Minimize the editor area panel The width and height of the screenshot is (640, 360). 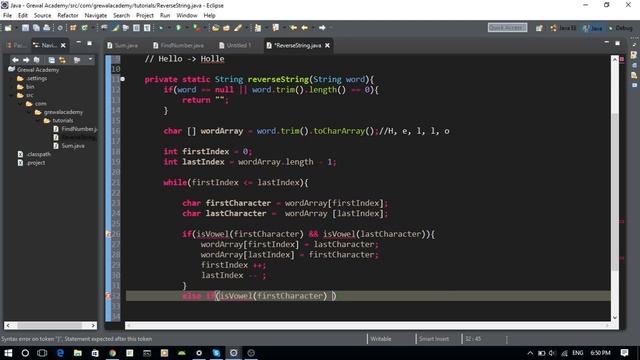(x=607, y=42)
